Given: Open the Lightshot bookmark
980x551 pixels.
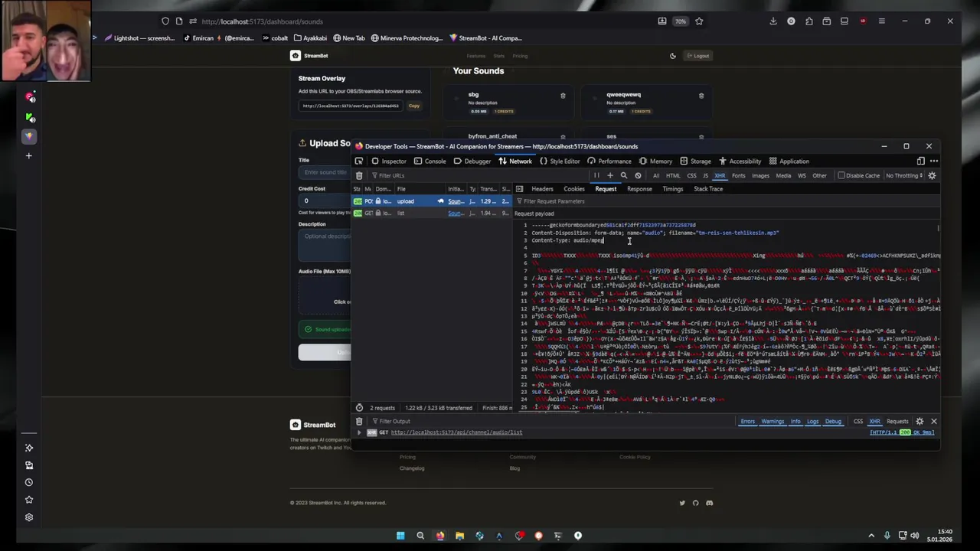Looking at the screenshot, I should click(x=139, y=38).
